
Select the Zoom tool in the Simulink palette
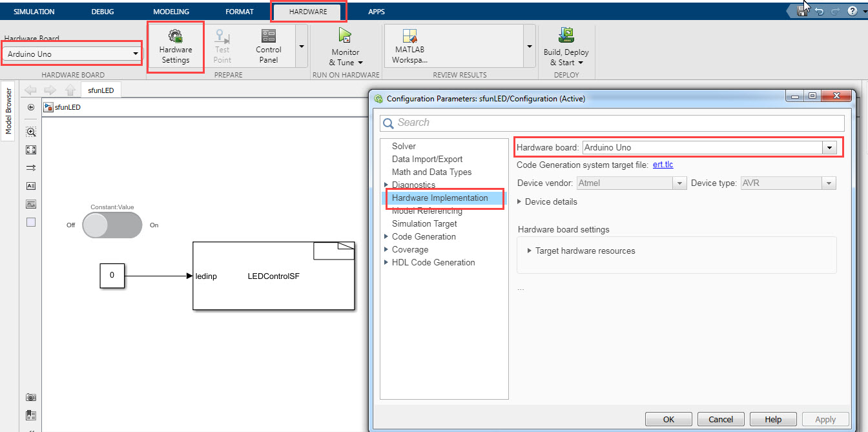(x=30, y=131)
